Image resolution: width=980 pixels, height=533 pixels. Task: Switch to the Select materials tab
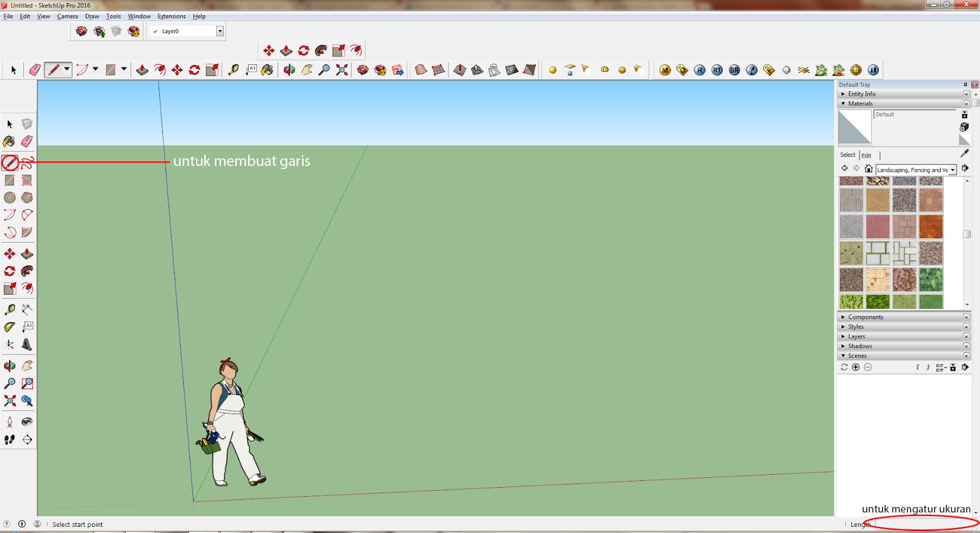point(848,155)
